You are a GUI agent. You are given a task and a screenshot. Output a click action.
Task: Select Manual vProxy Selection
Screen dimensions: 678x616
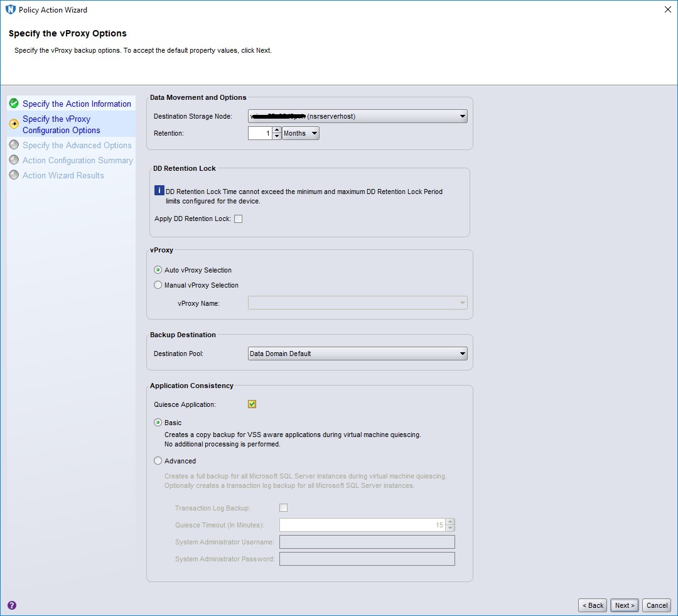click(158, 284)
